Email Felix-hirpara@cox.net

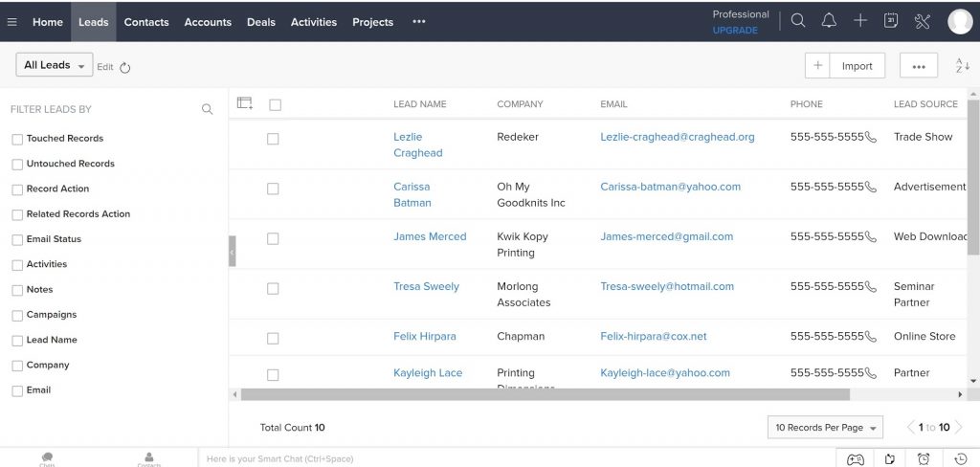pos(653,336)
